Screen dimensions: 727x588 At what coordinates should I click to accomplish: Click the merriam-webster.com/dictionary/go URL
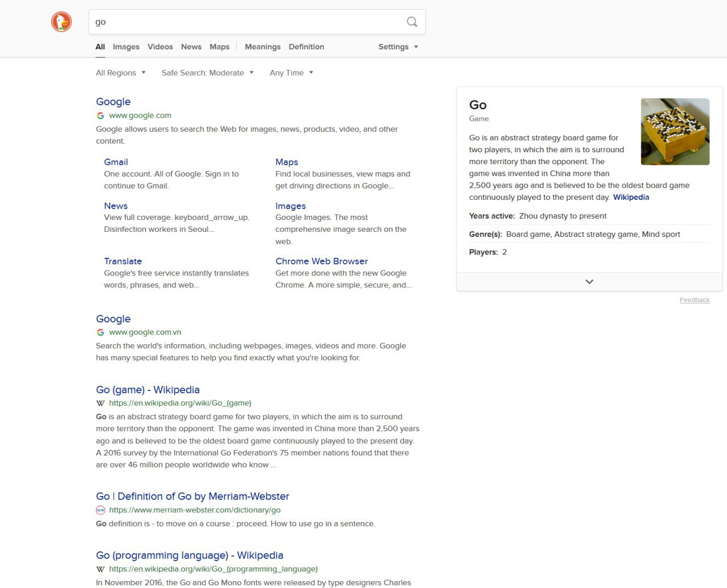tap(195, 510)
